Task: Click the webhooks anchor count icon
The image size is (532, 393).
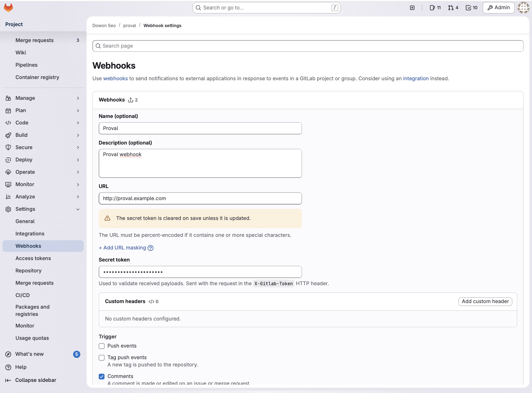Action: pos(131,100)
